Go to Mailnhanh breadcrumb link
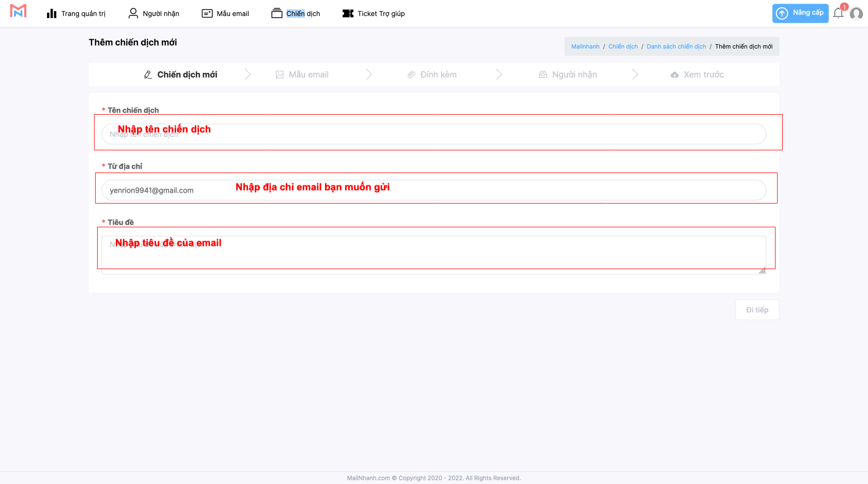868x484 pixels. click(x=585, y=46)
